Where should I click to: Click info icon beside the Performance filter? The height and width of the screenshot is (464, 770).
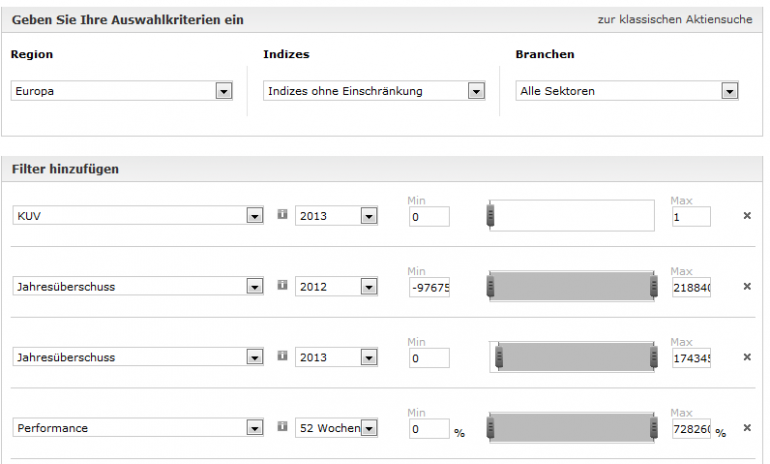click(x=282, y=427)
